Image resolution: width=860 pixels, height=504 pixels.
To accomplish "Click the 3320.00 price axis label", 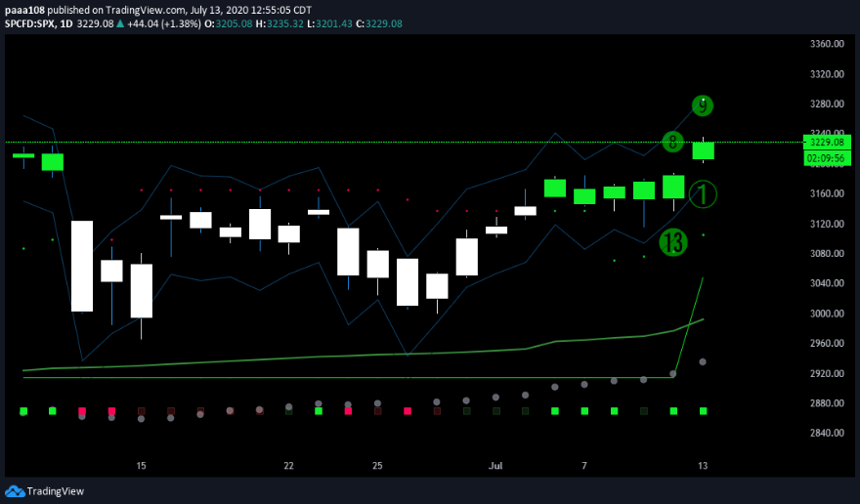I will (827, 74).
